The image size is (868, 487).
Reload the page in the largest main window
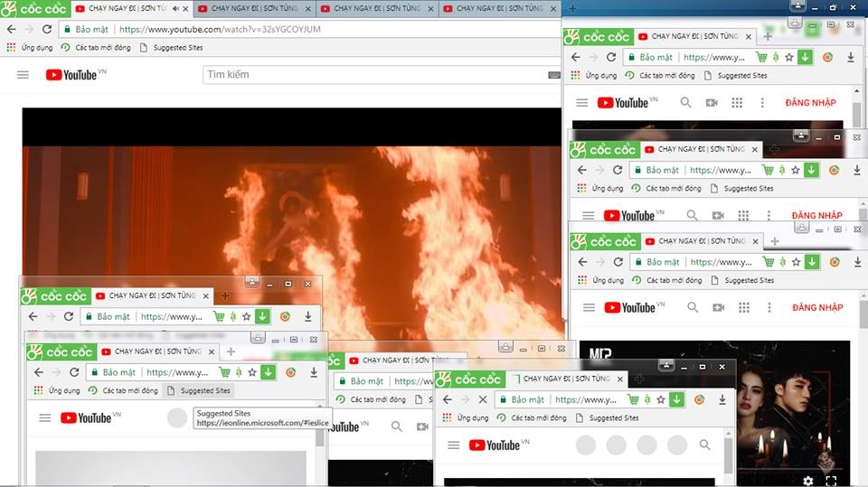(48, 29)
